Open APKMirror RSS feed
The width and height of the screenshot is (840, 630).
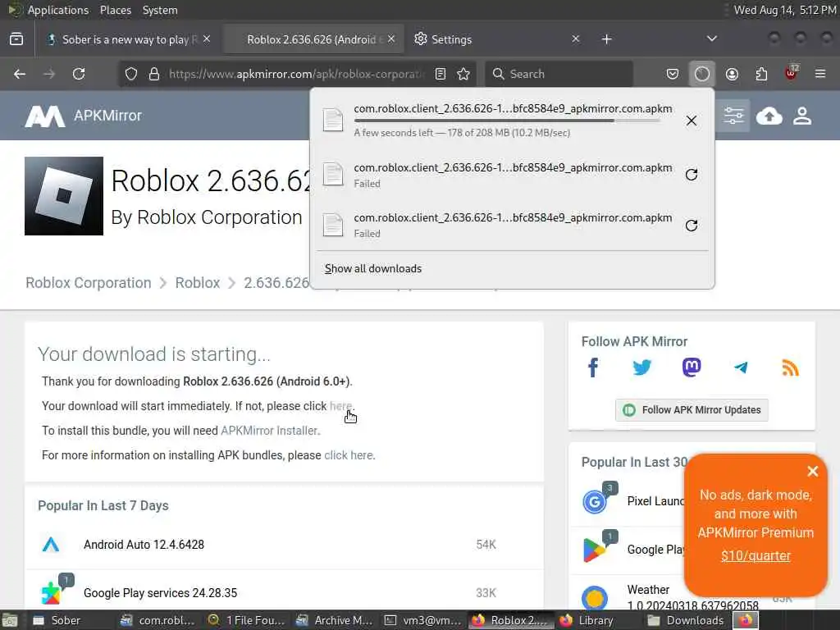pyautogui.click(x=790, y=367)
